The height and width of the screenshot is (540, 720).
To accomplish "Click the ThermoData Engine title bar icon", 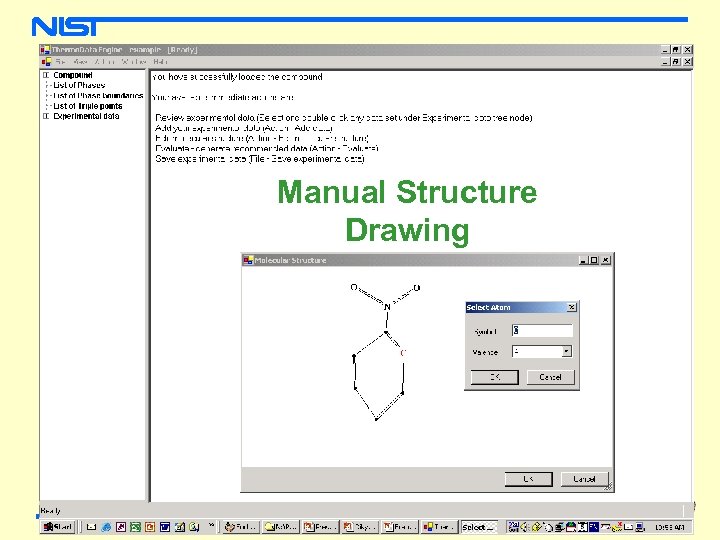I will [45, 50].
